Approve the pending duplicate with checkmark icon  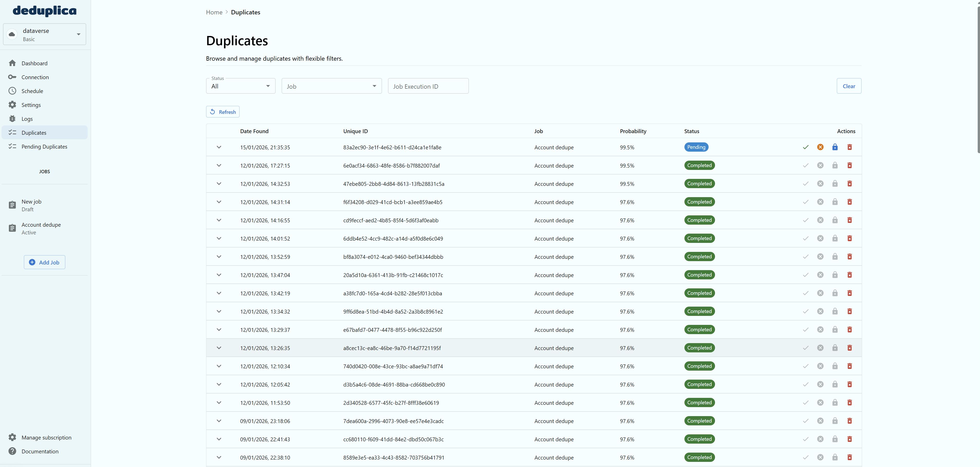(805, 147)
